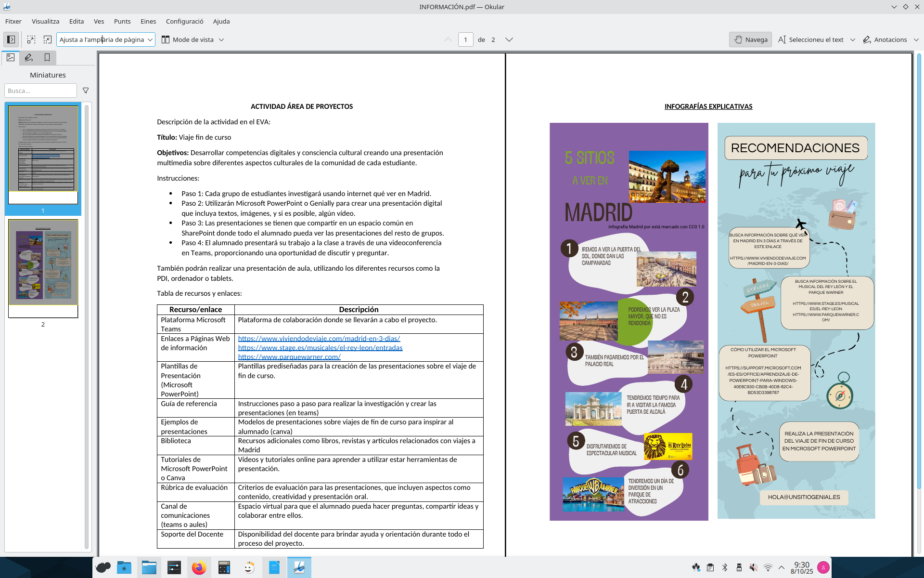Open the viviendodeviaje.com madrid link
The height and width of the screenshot is (578, 924).
pyautogui.click(x=319, y=339)
